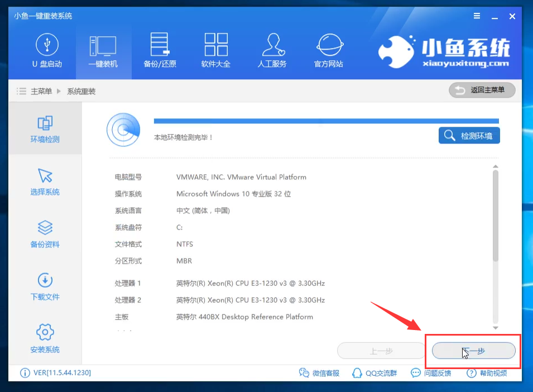Viewport: 533px width, 392px height.
Task: Click the 下一步 next step button
Action: tap(473, 351)
